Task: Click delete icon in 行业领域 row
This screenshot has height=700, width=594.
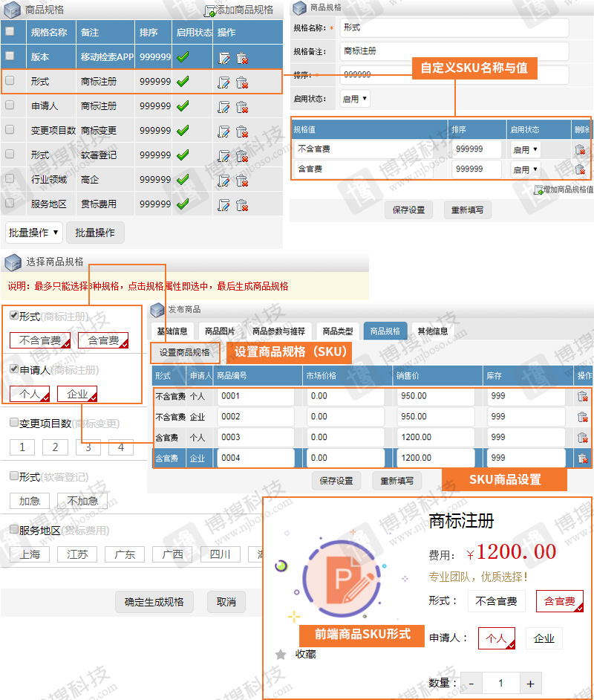Action: (x=242, y=179)
